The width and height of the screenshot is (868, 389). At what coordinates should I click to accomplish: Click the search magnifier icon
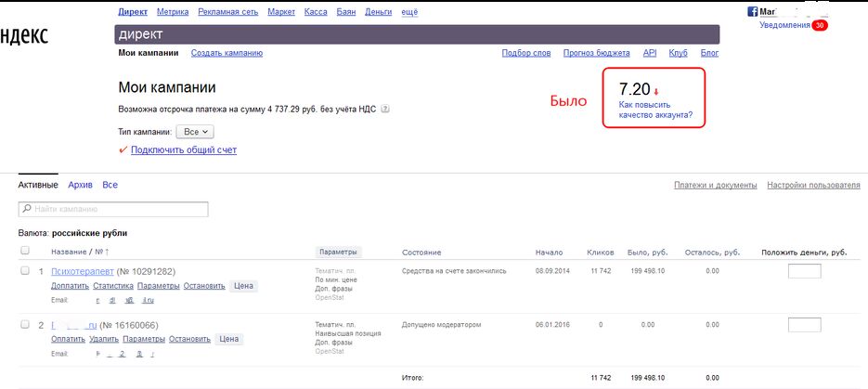click(27, 209)
